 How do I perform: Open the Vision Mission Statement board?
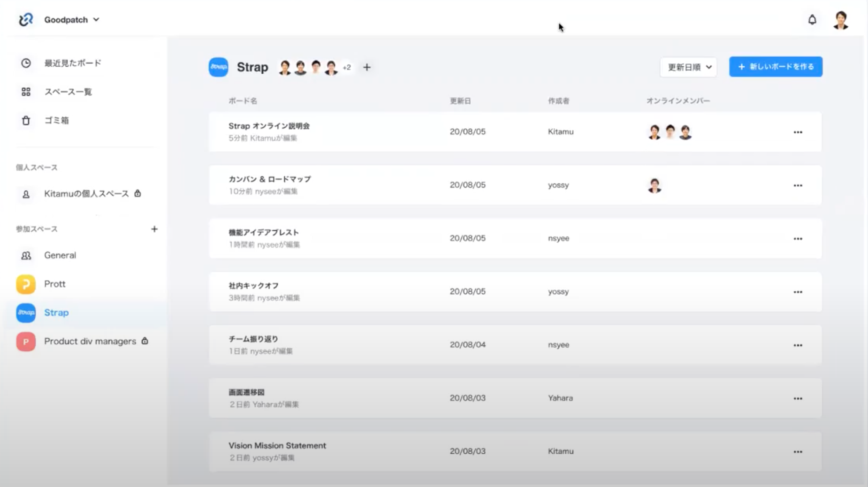click(515, 451)
